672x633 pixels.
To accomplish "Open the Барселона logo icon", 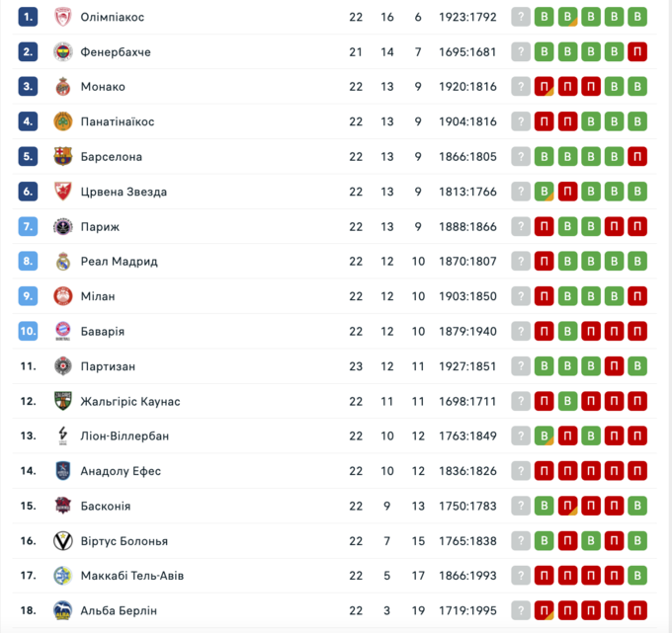I will click(x=62, y=156).
